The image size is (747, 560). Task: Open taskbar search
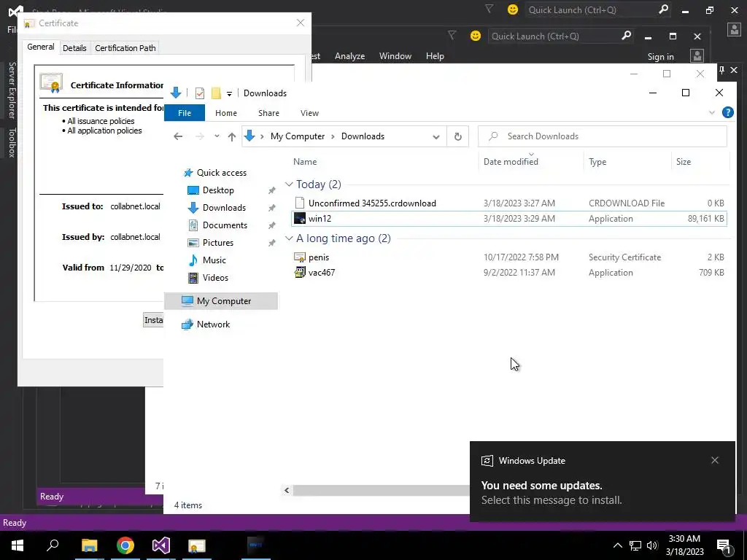53,545
